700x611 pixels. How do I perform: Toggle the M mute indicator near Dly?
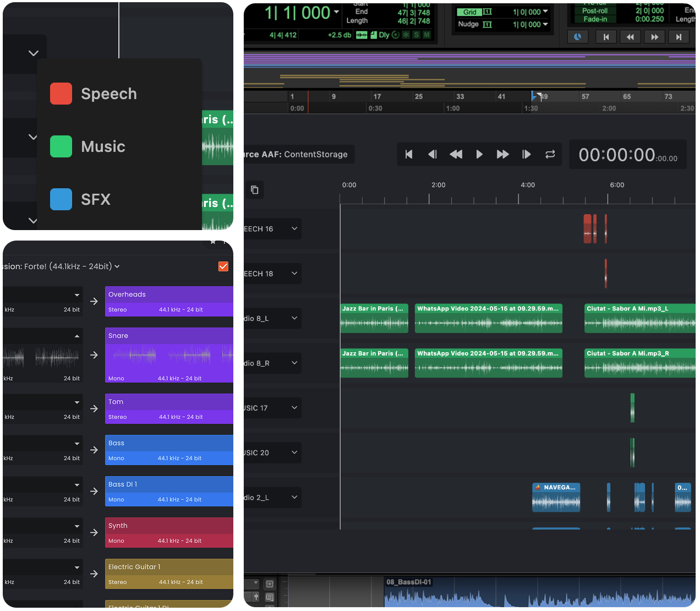426,35
